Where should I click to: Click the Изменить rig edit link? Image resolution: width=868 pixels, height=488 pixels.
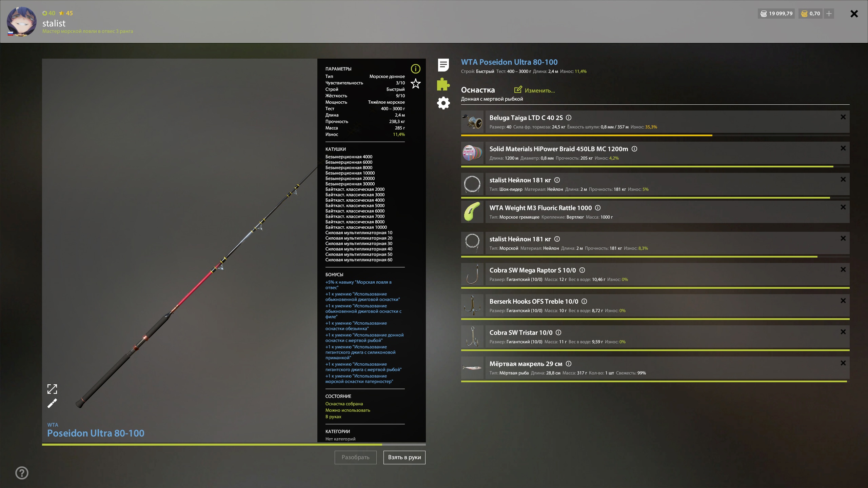(534, 90)
